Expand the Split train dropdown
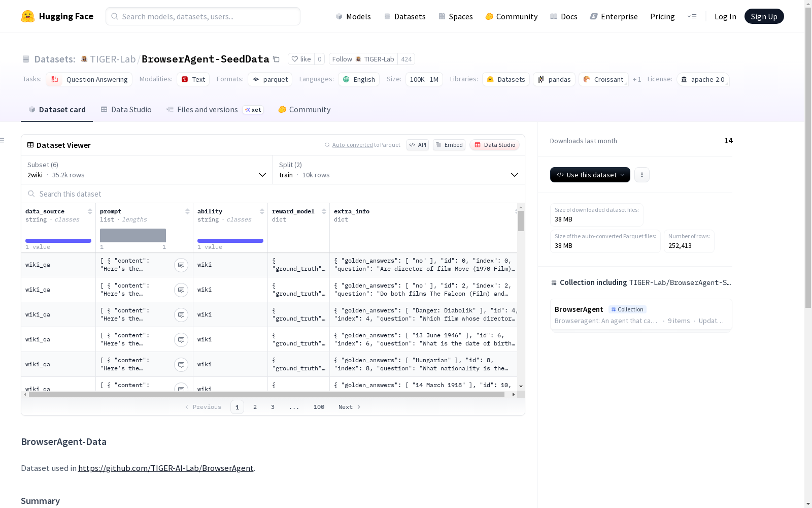The height and width of the screenshot is (508, 812). (x=399, y=170)
